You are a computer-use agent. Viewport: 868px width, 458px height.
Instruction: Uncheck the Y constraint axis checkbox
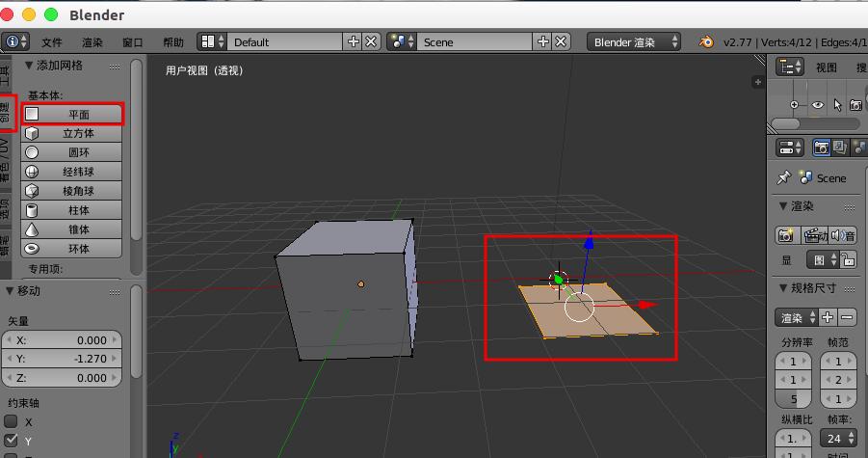click(11, 440)
